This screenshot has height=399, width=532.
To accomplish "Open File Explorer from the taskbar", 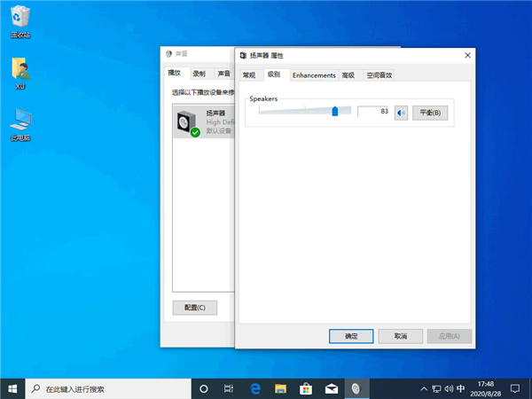I will point(280,388).
